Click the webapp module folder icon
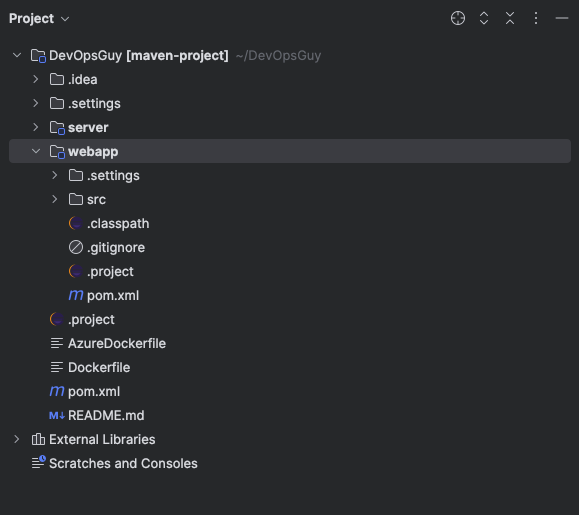Viewport: 579px width, 515px height. tap(57, 151)
